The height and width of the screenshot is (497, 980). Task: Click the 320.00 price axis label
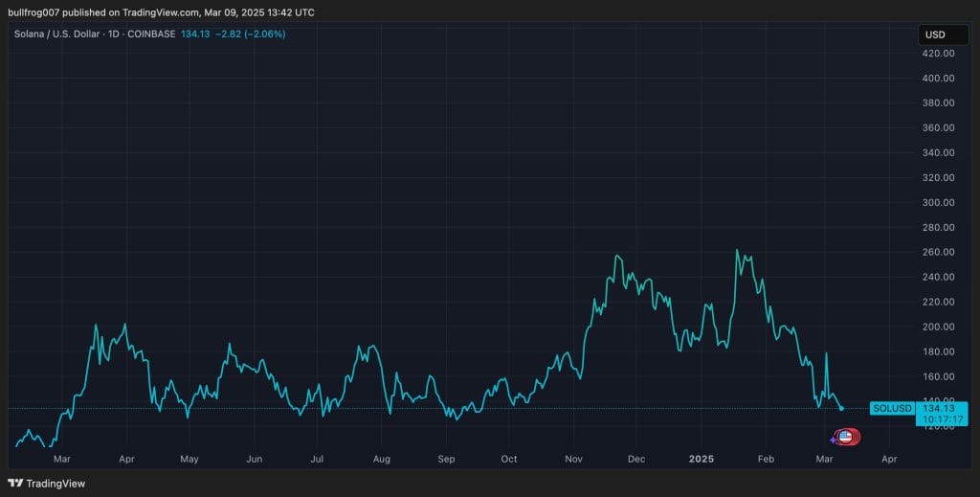point(938,177)
